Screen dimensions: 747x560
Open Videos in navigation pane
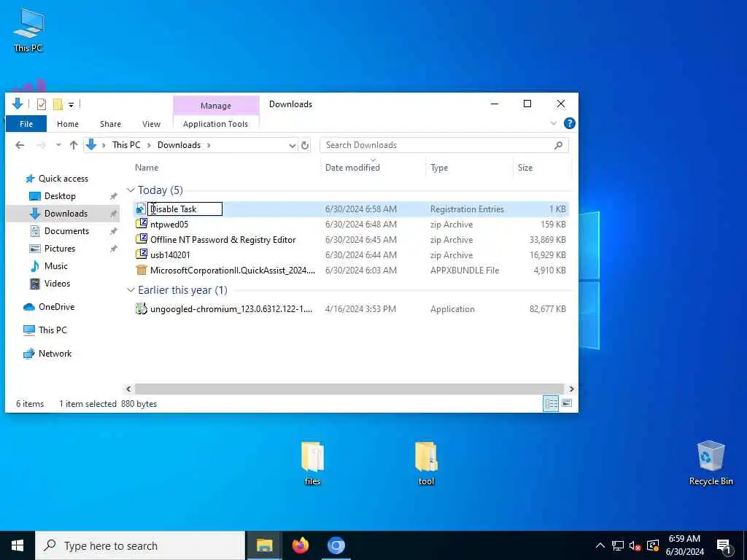pyautogui.click(x=57, y=284)
